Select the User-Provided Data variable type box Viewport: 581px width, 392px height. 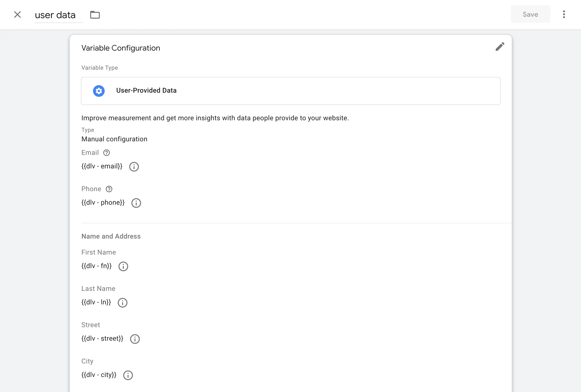click(x=290, y=91)
